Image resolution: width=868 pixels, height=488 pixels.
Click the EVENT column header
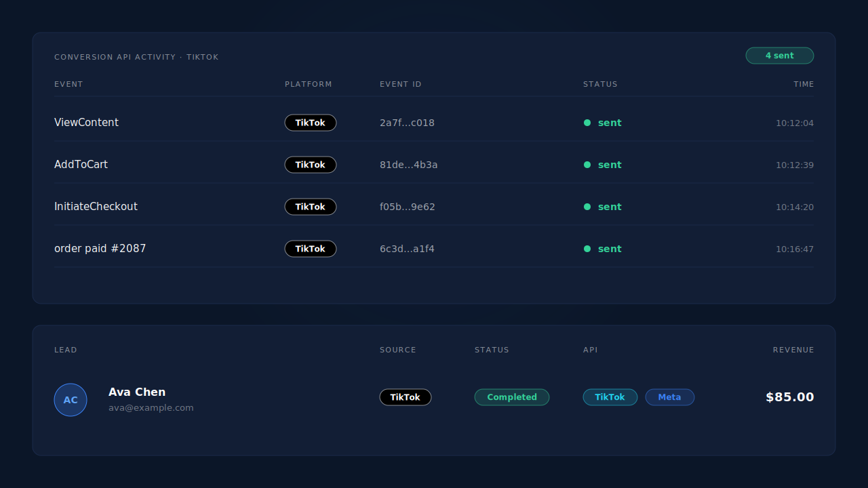point(68,85)
